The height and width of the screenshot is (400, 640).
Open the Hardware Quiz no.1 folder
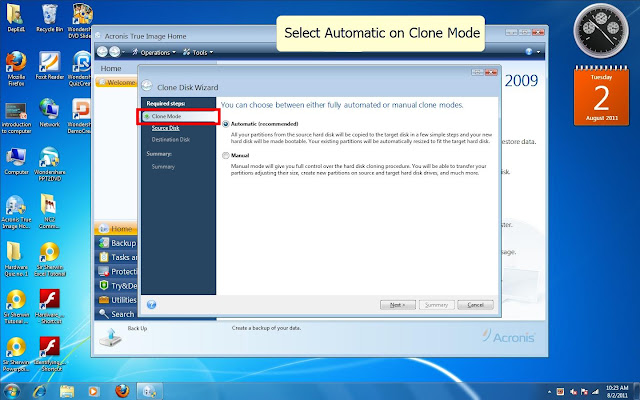point(16,259)
